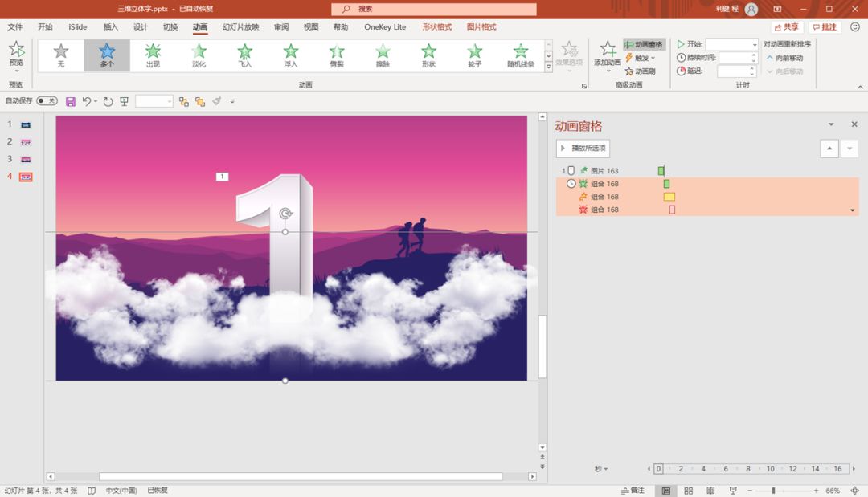Open dropdown arrow on last 组合 168 item
868x497 pixels.
[x=853, y=210]
